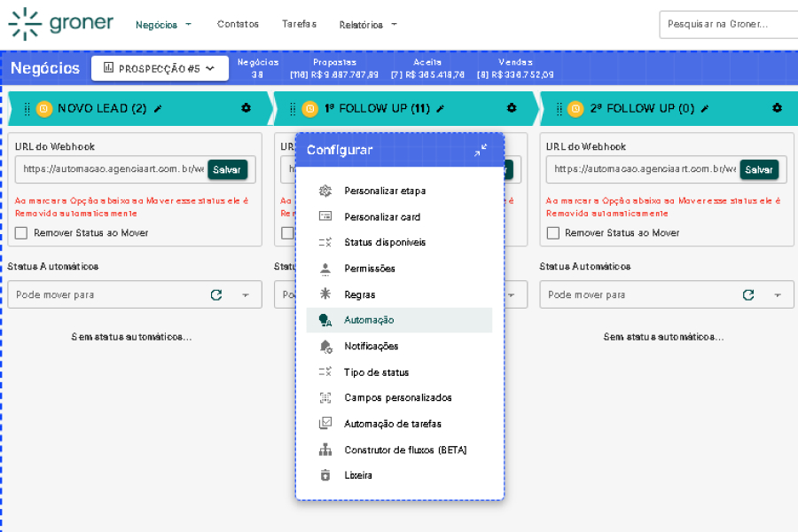
Task: Click Salvar button in 2º FOLLOW UP webhook
Action: click(759, 169)
